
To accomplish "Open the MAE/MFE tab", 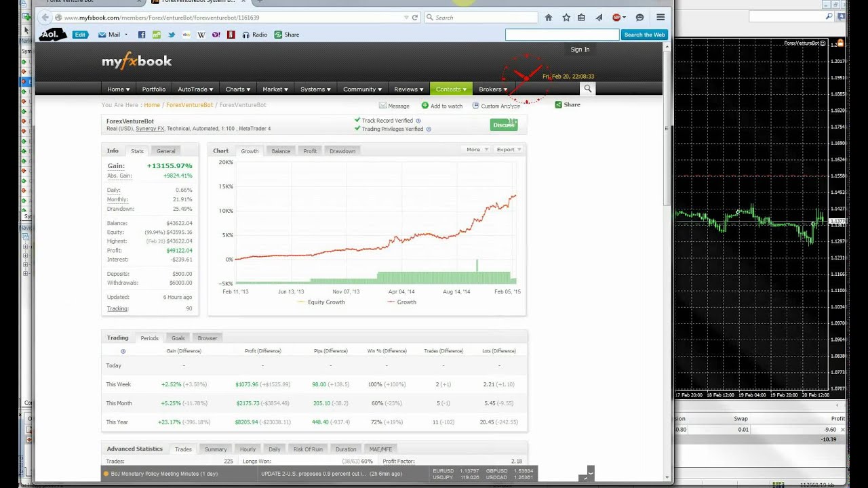I will tap(380, 449).
